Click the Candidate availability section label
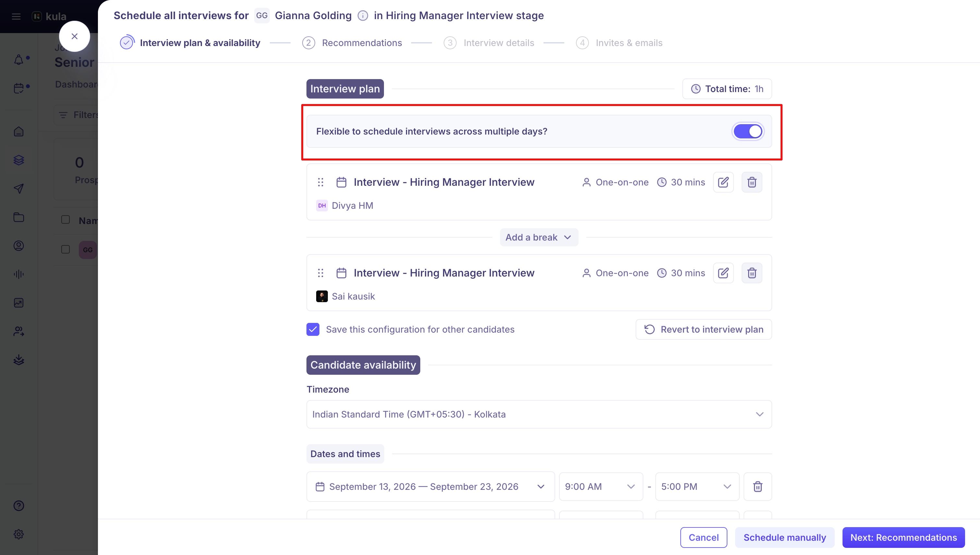The width and height of the screenshot is (980, 555). point(363,365)
